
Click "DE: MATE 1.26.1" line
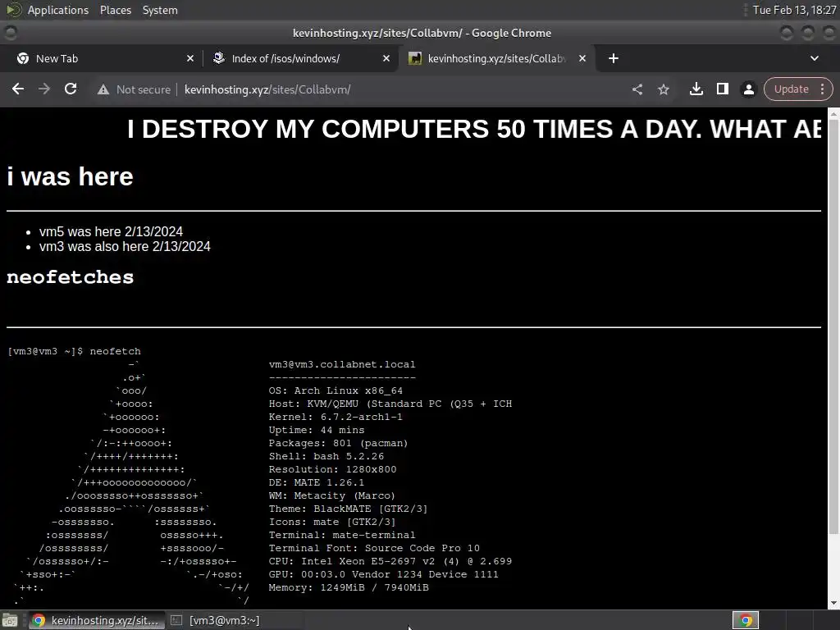pyautogui.click(x=316, y=482)
